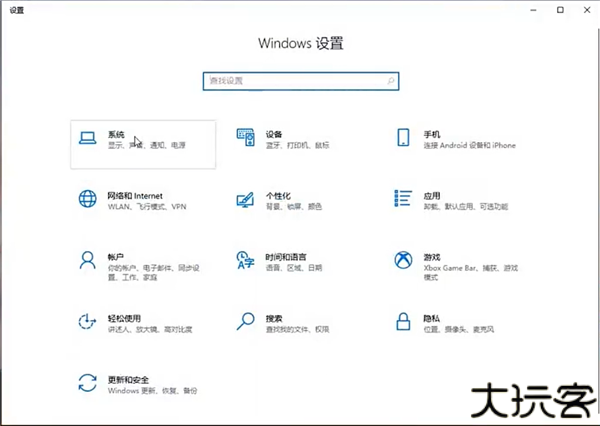Open the 系统 laptop icon

click(88, 138)
